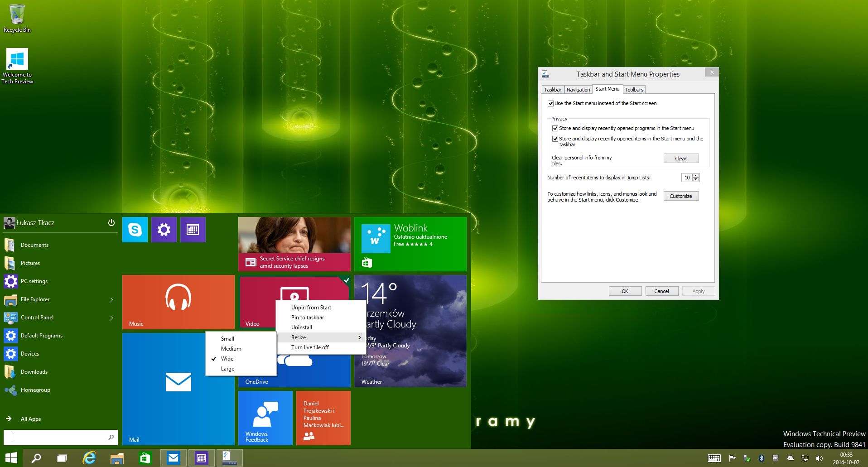The image size is (868, 467).
Task: Expand the File Explorer submenu arrow
Action: pos(112,300)
